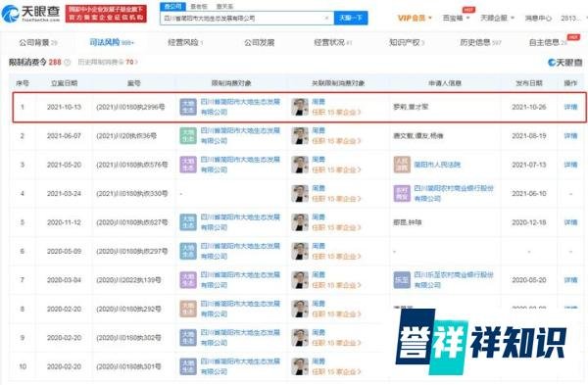Click the person photo in row 7
This screenshot has height=385, width=588.
coord(300,280)
